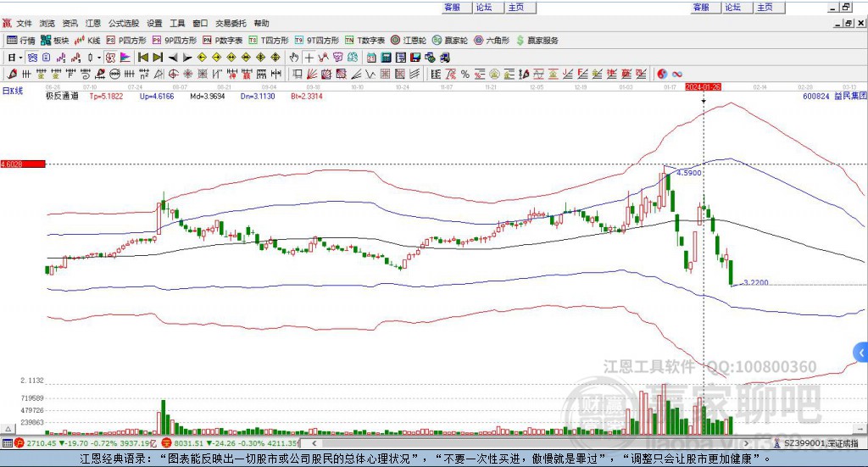Step chart right with black arrow
The height and width of the screenshot is (467, 868).
(187, 58)
